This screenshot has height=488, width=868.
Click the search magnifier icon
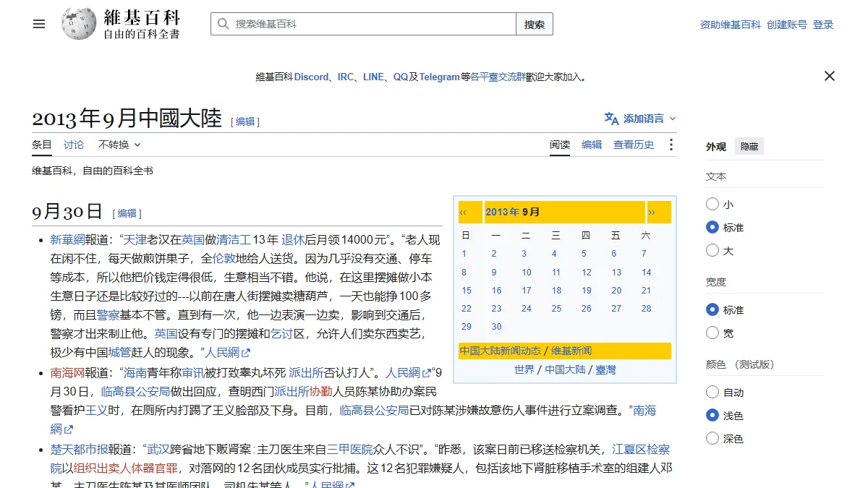pyautogui.click(x=223, y=24)
